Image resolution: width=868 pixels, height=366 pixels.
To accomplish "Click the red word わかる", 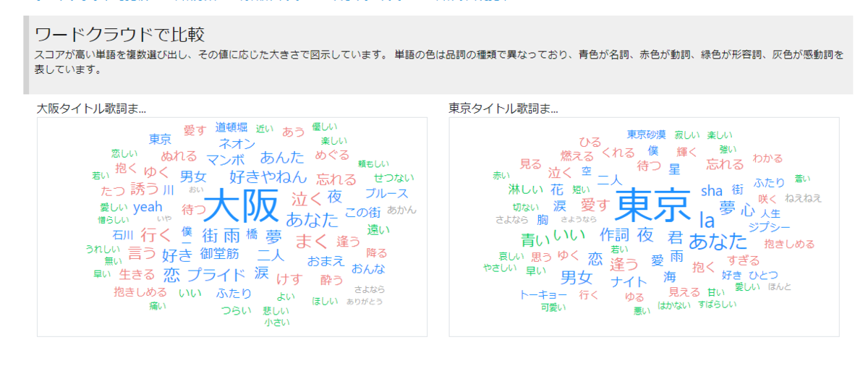I will coord(767,158).
